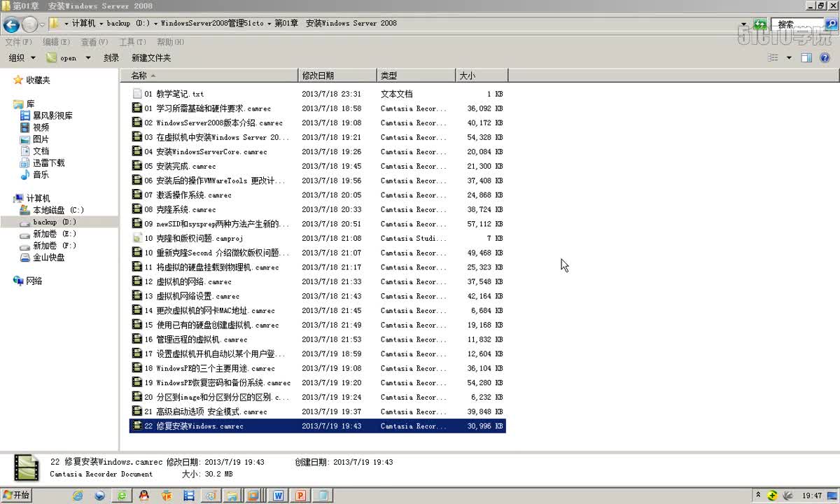Open the 查看(V) menu
840x504 pixels.
click(94, 42)
